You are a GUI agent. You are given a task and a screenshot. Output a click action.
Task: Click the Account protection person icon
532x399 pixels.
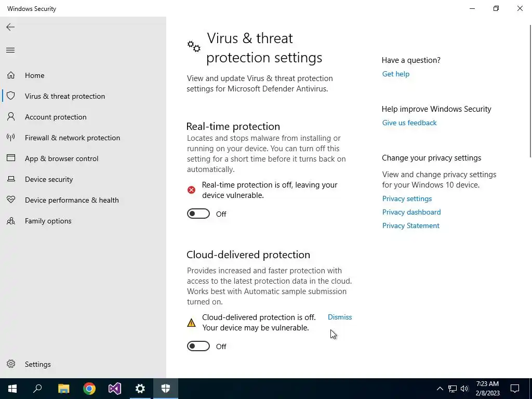tap(11, 117)
